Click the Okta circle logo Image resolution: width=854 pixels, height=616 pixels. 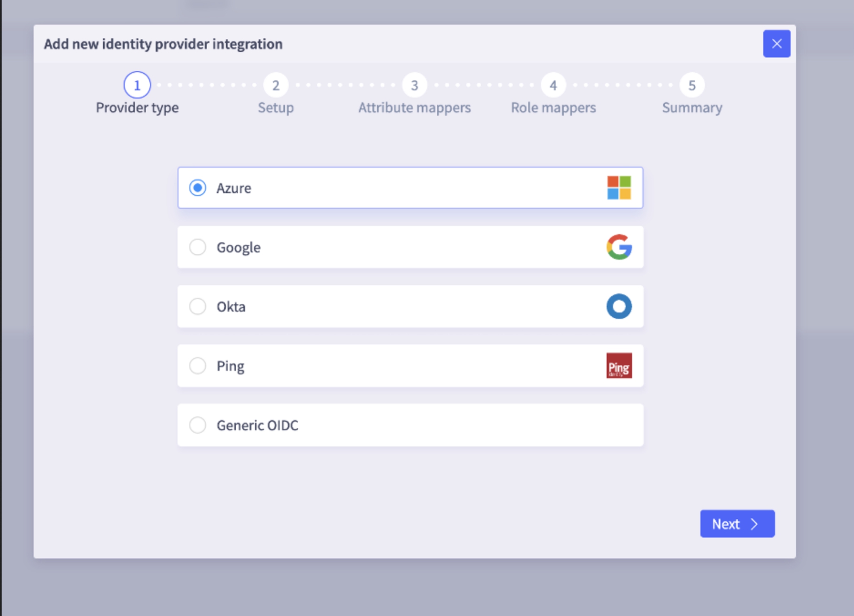pos(619,306)
